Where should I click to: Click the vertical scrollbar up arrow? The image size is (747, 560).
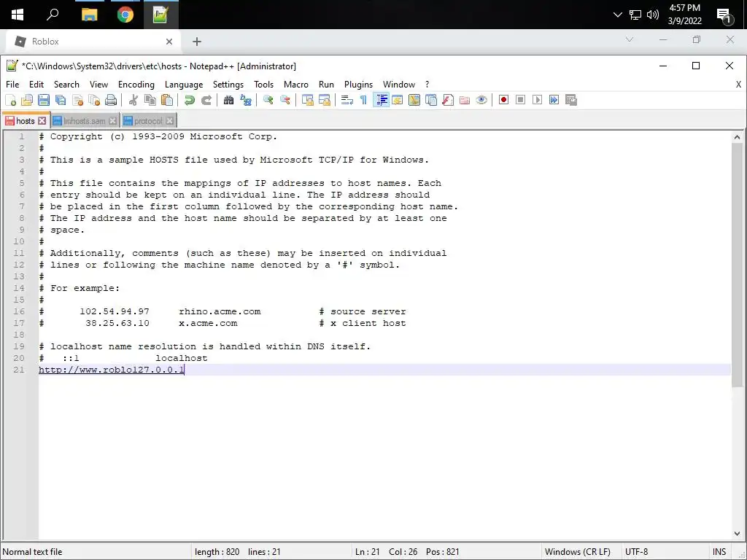737,137
